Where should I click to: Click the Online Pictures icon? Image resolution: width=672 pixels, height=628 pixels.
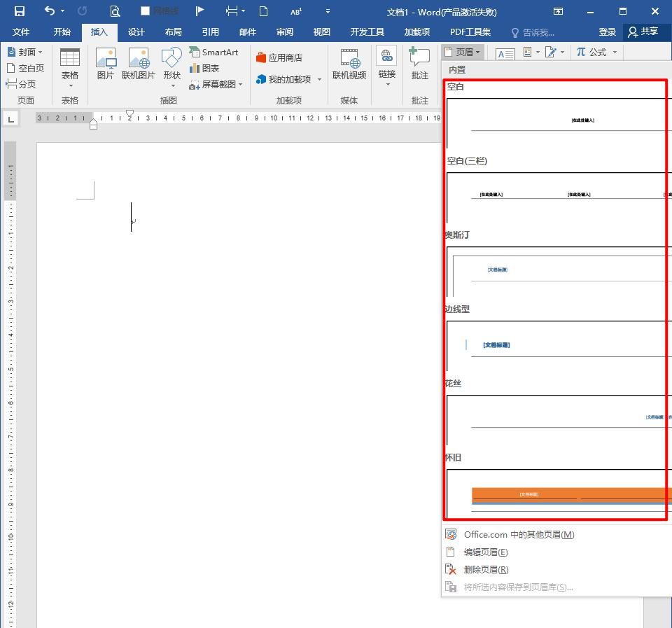pyautogui.click(x=139, y=64)
